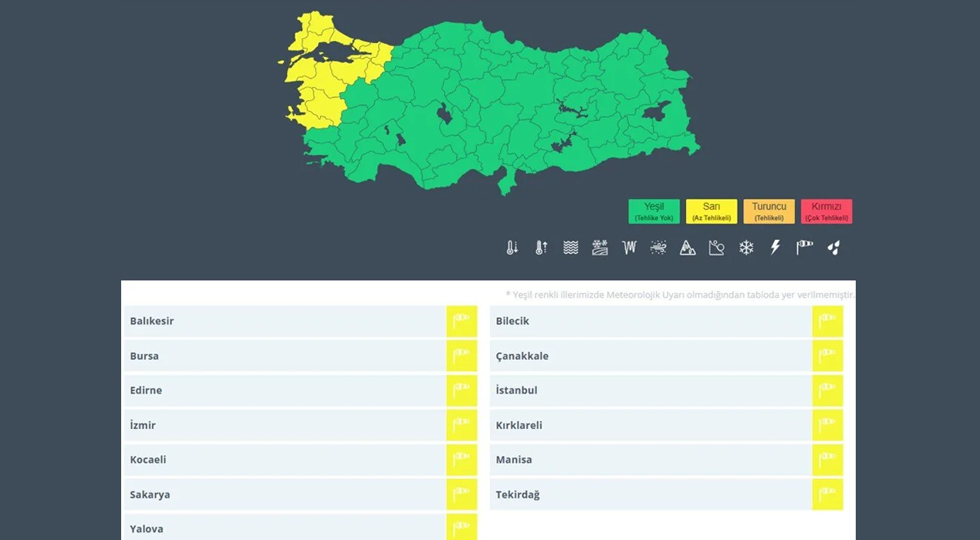
Task: Click the avalanche mountain icon
Action: (x=688, y=248)
